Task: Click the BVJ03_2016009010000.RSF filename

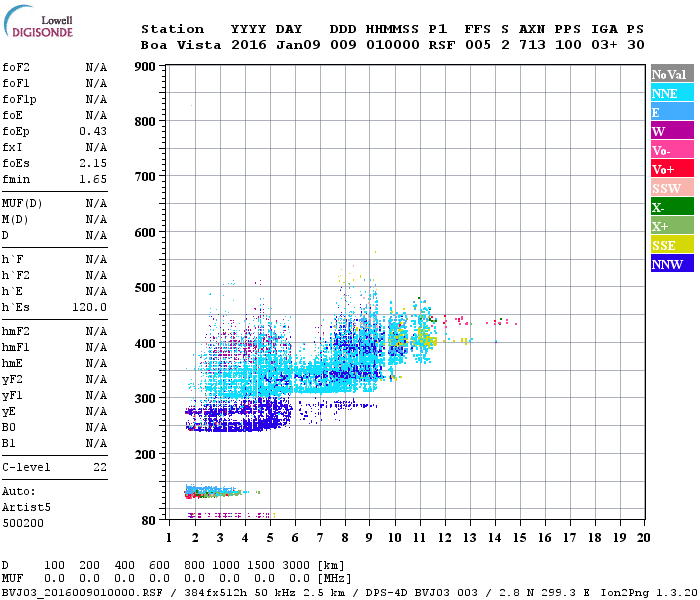Action: point(82,593)
